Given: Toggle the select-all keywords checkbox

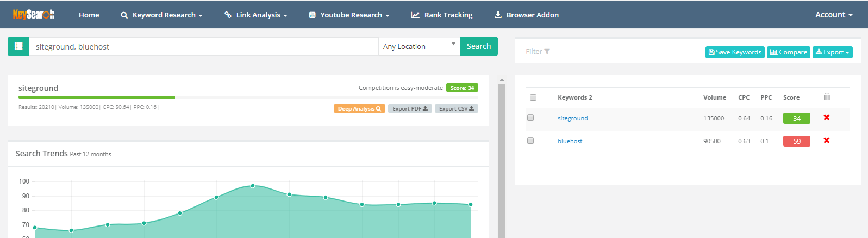Looking at the screenshot, I should (x=533, y=97).
